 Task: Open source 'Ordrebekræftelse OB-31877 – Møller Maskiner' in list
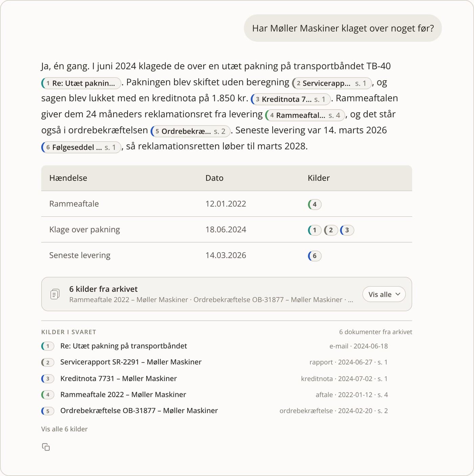click(x=139, y=411)
